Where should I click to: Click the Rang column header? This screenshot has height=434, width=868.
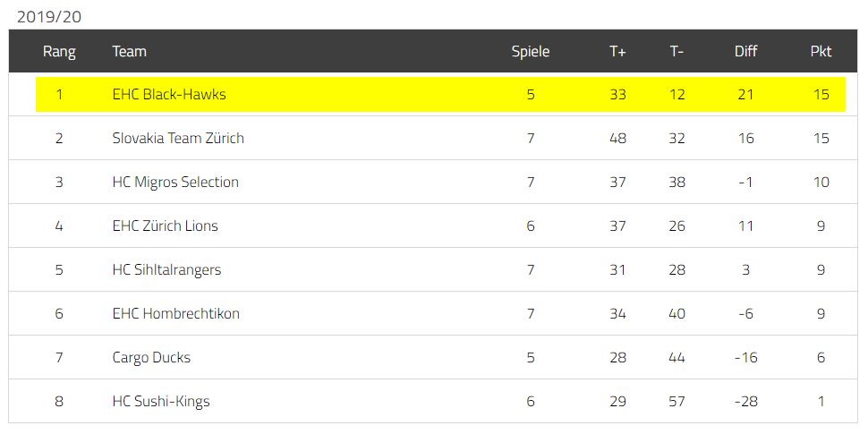(59, 52)
